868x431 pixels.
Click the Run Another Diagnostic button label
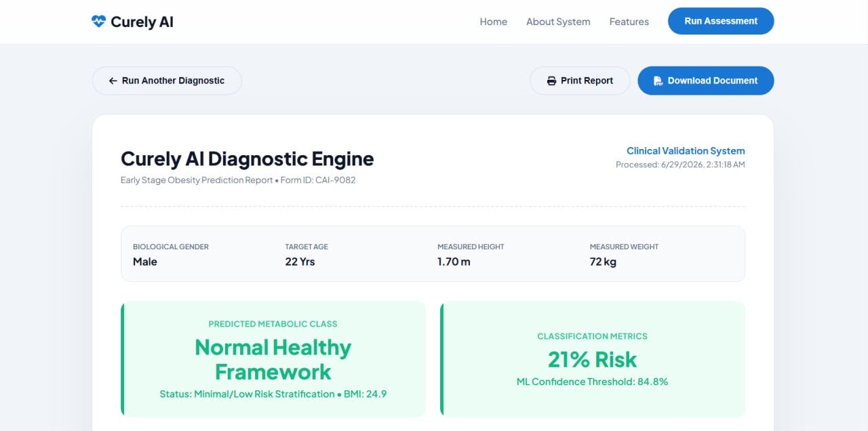tap(173, 81)
